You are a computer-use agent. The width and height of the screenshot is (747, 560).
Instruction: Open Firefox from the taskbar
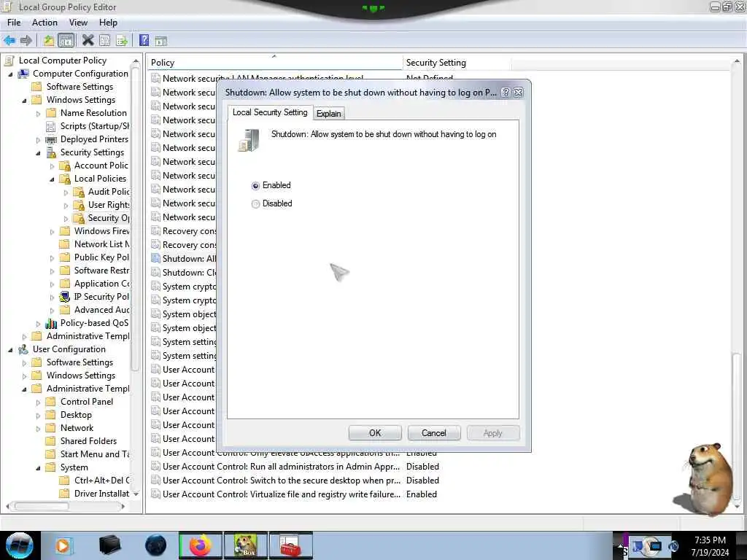click(x=201, y=545)
